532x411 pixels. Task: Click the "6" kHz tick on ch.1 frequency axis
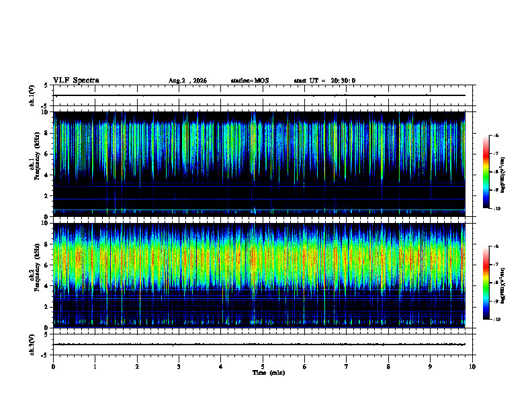pyautogui.click(x=46, y=154)
